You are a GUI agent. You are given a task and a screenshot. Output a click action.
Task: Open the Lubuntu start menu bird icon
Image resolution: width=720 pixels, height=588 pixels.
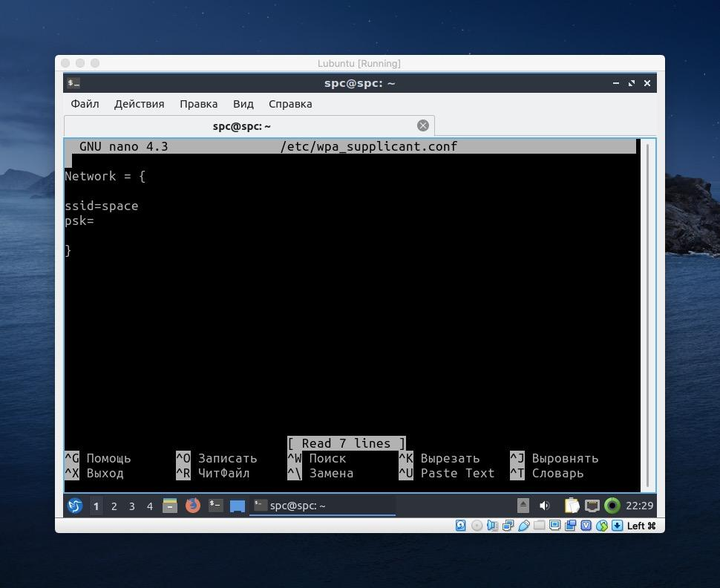(75, 506)
